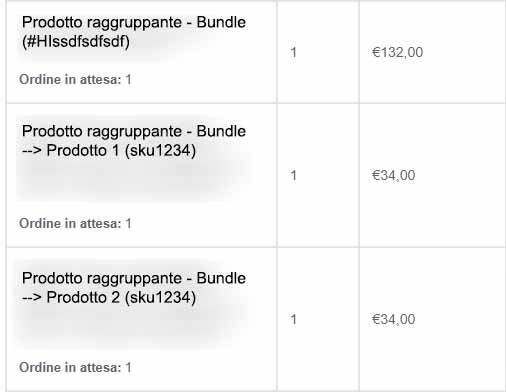Click the (#HIssdfsdfsdf) SKU text
The image size is (506, 392).
coord(76,42)
